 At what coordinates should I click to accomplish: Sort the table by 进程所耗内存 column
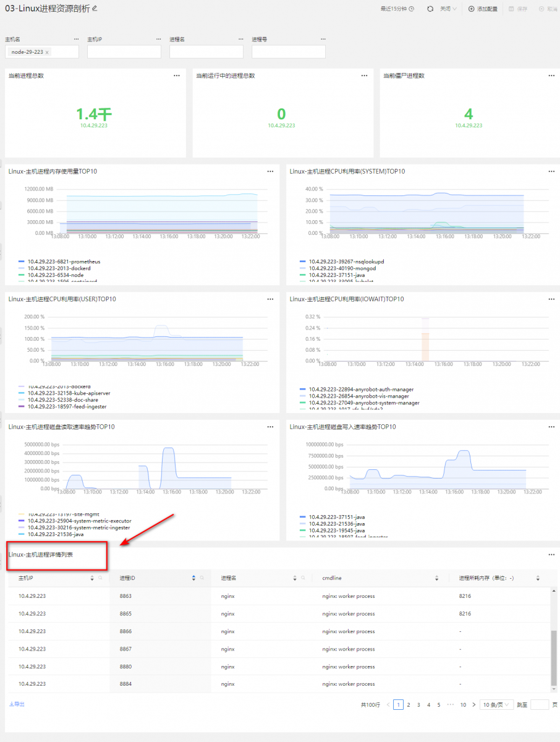click(538, 578)
